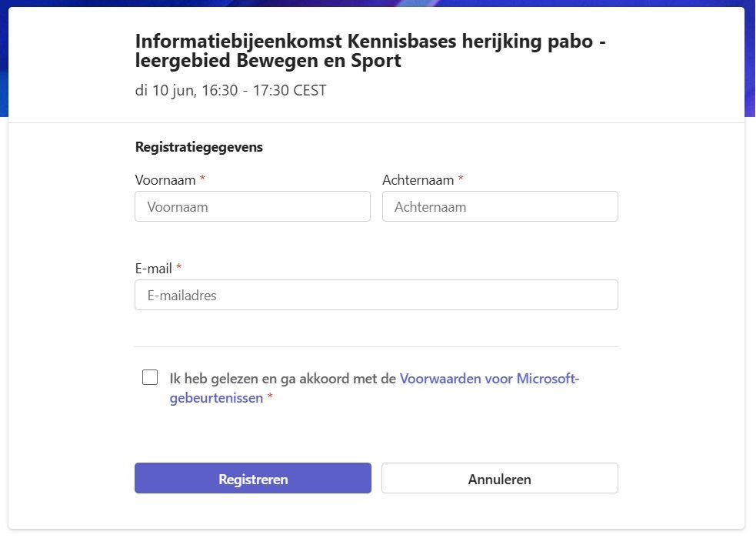Click the red asterisk beside Achternaam
This screenshot has width=756, height=545.
(461, 179)
